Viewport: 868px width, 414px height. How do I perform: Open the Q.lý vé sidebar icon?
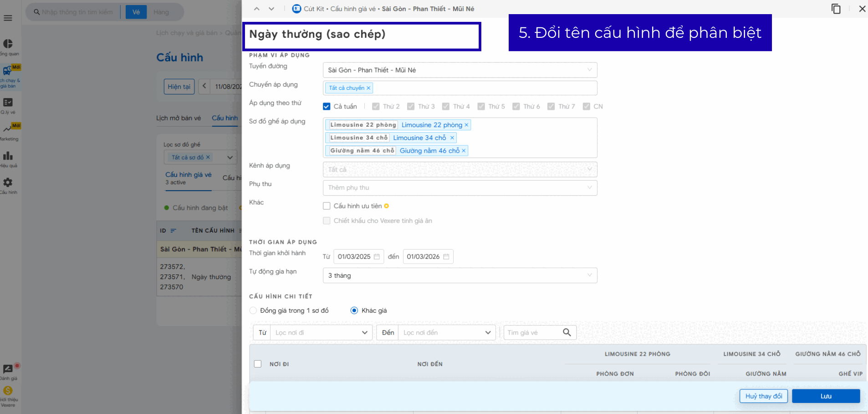coord(8,103)
